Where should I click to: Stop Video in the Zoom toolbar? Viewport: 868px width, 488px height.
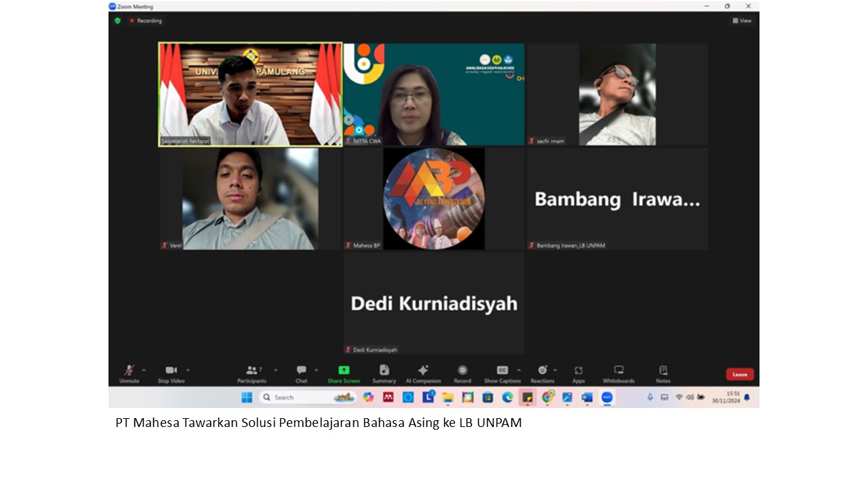click(x=172, y=373)
